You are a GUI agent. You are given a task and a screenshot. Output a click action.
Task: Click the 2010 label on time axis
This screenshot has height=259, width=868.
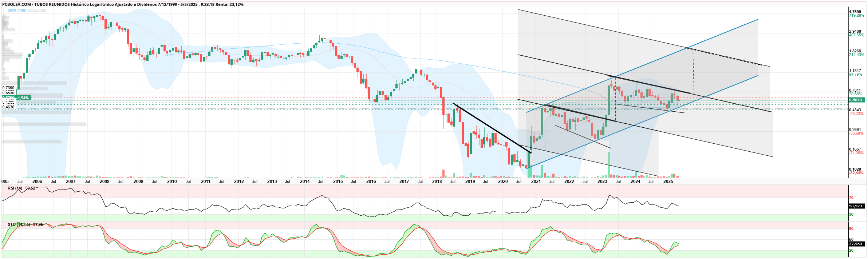[x=172, y=181]
